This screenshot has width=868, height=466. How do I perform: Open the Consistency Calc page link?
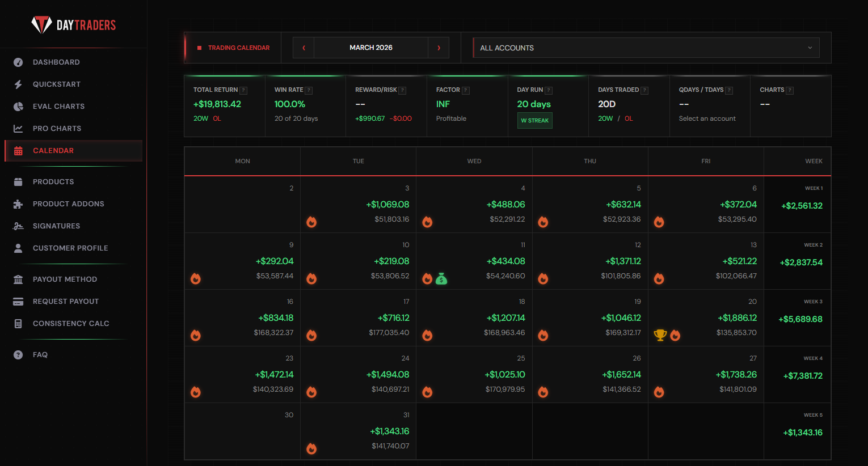[x=74, y=324]
